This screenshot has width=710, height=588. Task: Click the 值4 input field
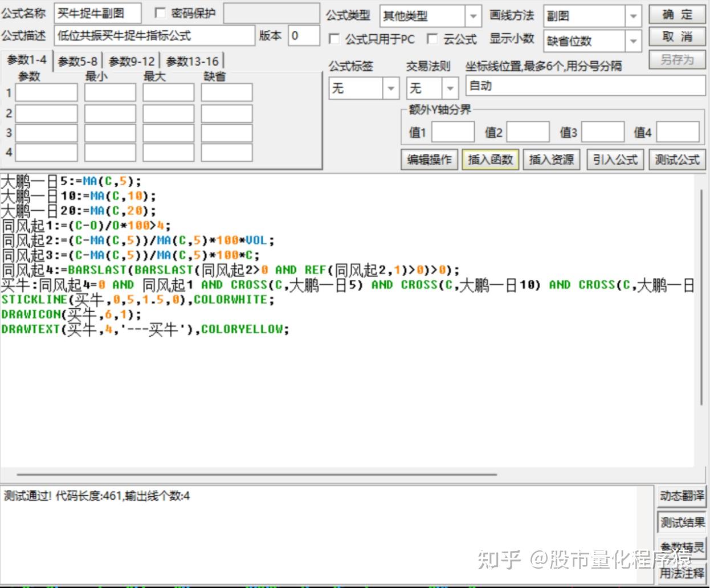[678, 132]
